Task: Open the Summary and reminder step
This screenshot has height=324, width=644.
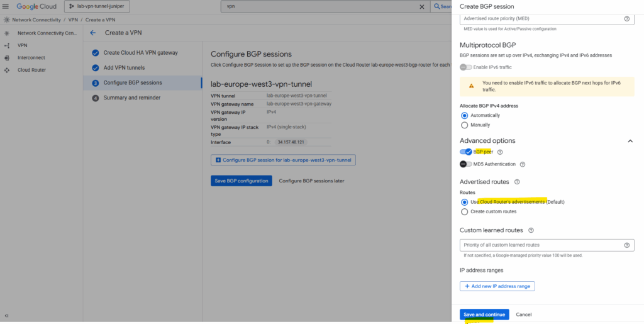Action: point(132,98)
